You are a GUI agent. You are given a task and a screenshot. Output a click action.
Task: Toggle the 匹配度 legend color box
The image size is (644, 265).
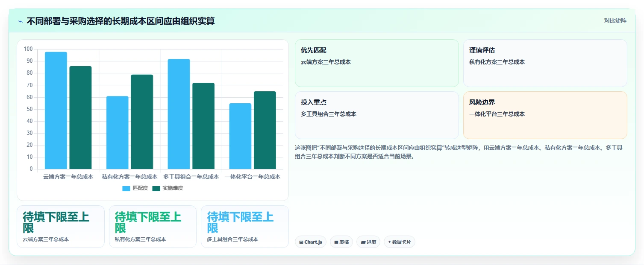click(126, 189)
